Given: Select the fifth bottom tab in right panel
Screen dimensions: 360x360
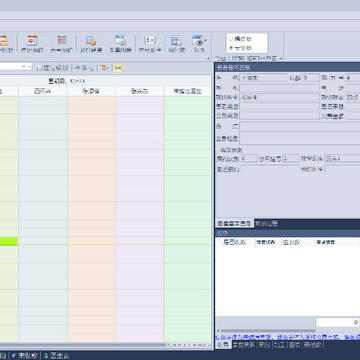Looking at the screenshot, I should (294, 345).
